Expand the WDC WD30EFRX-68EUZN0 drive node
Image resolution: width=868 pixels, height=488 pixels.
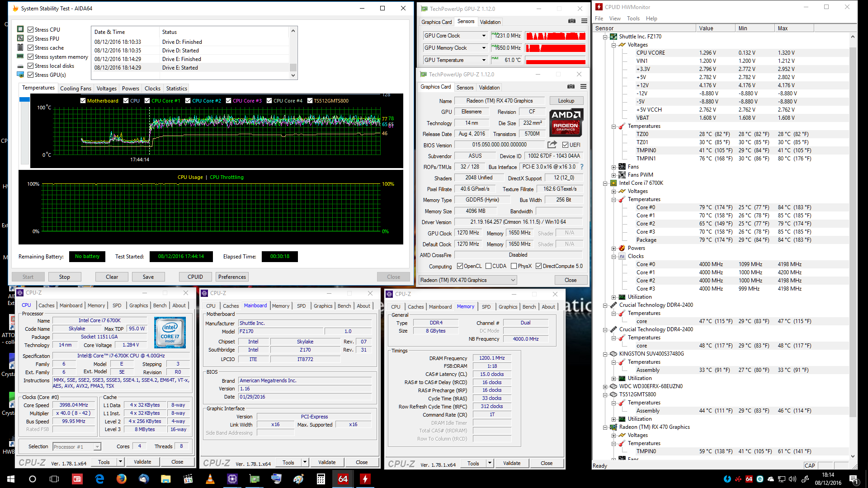[605, 387]
